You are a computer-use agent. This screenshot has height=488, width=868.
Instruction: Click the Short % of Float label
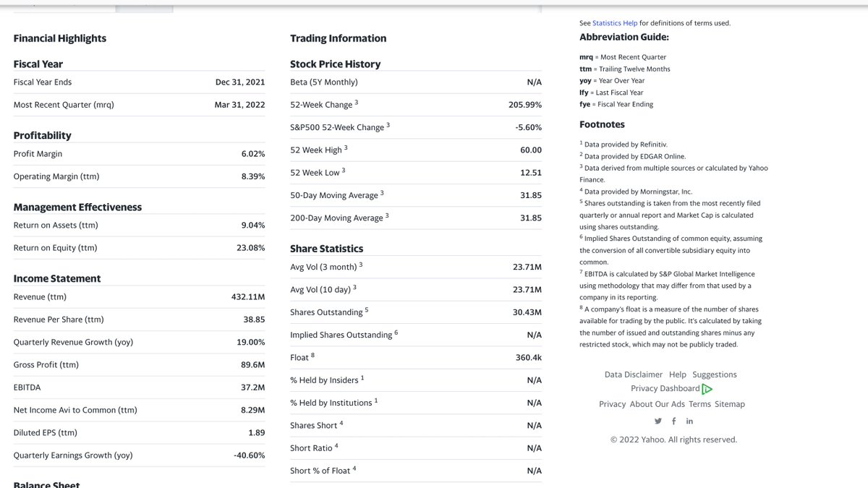tap(323, 471)
